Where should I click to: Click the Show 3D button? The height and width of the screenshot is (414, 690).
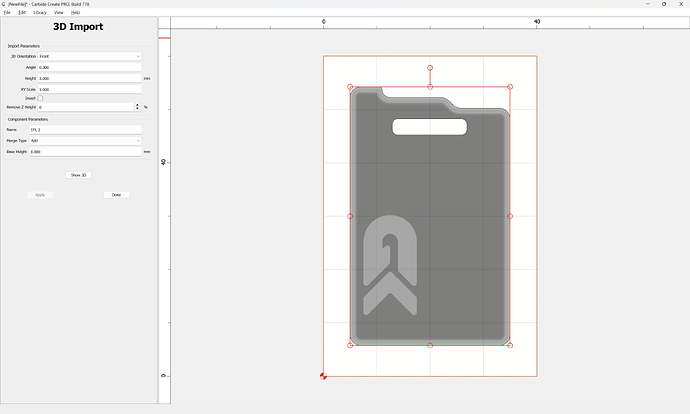point(78,175)
